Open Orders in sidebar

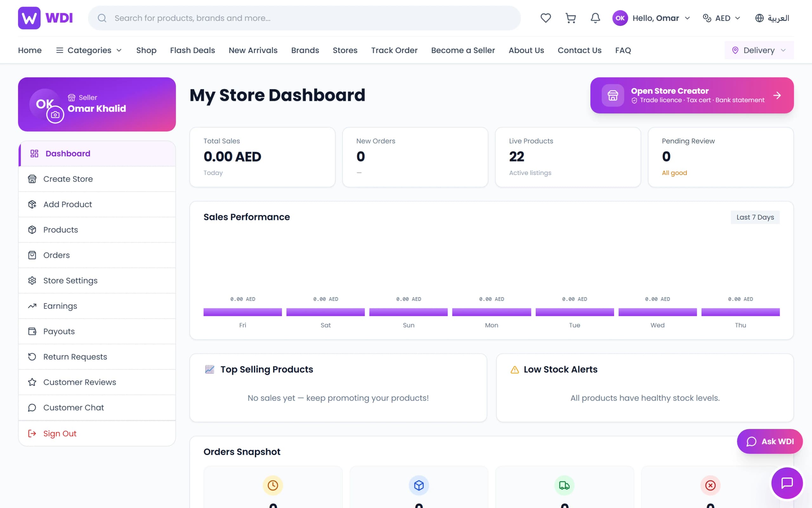click(97, 255)
